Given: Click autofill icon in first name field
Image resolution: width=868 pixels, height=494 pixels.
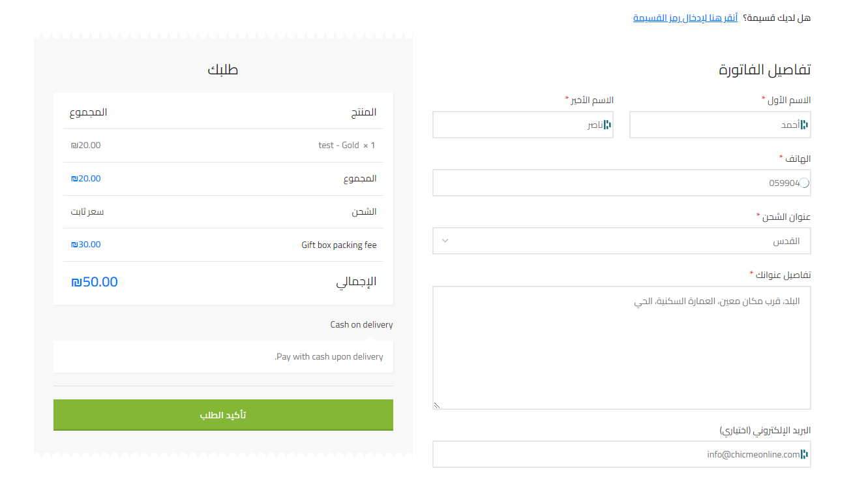Looking at the screenshot, I should (x=804, y=125).
